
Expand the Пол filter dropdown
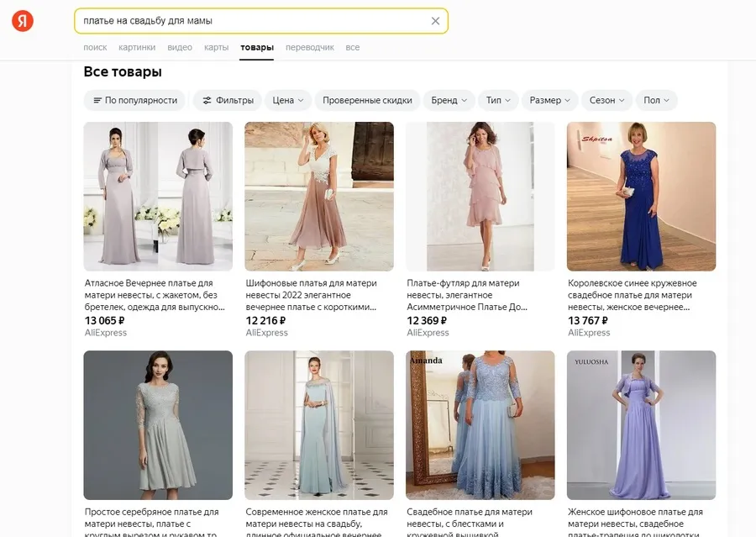tap(656, 100)
